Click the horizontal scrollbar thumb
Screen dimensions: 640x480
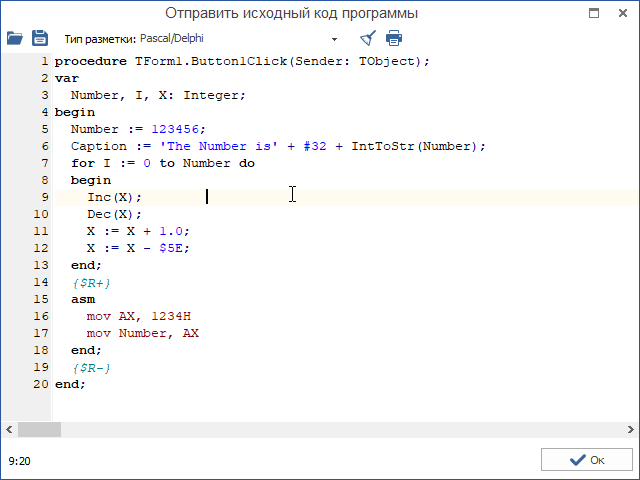(40, 429)
